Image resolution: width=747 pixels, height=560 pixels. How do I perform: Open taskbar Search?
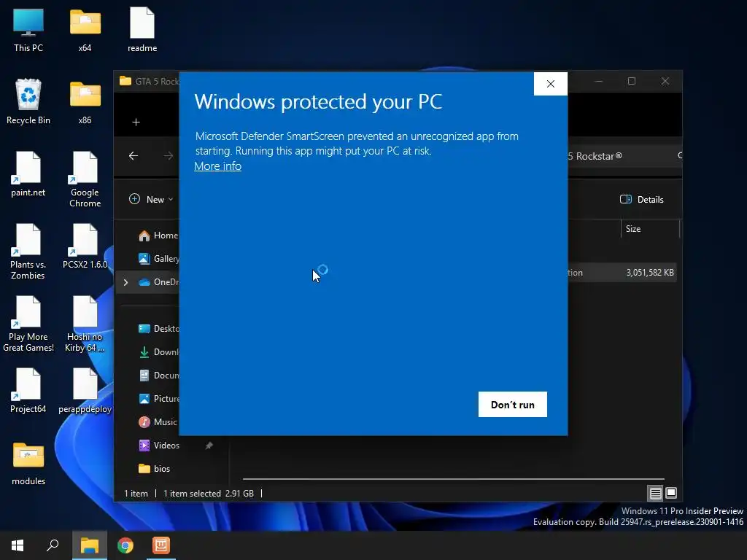(53, 545)
